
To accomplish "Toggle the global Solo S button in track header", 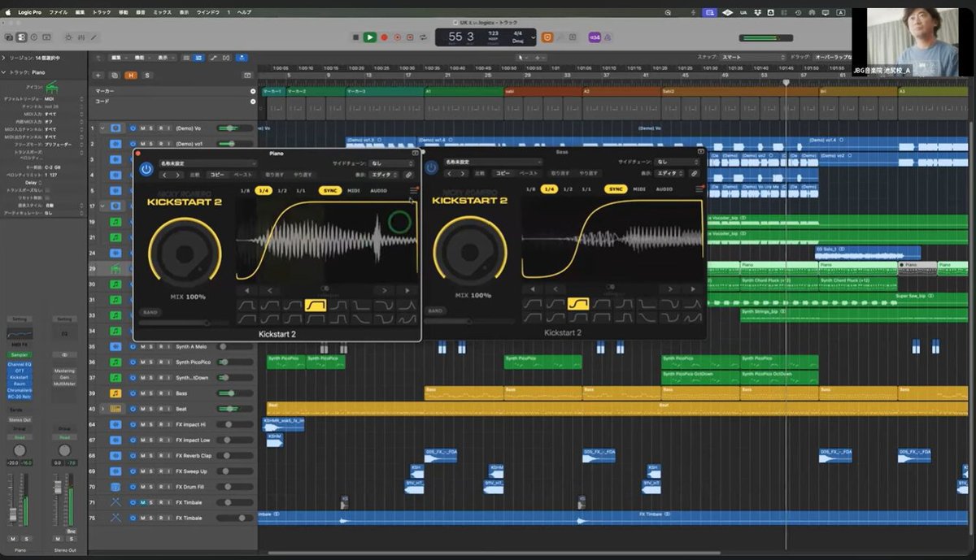I will click(x=147, y=75).
